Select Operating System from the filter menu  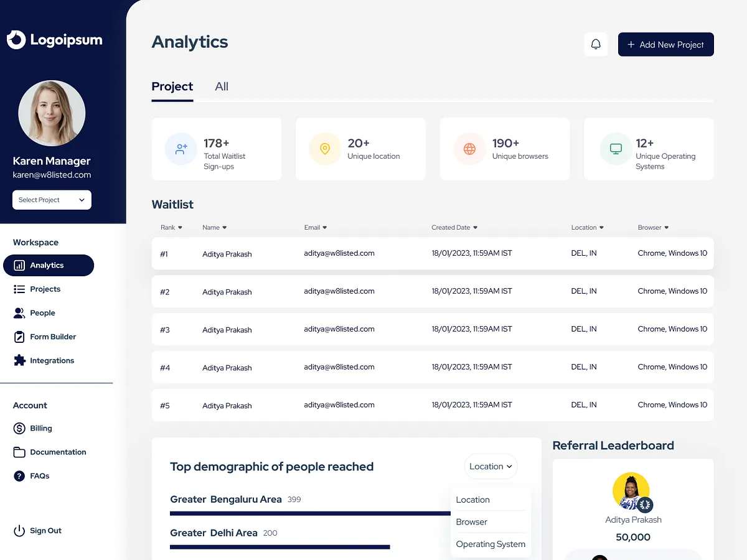tap(491, 543)
